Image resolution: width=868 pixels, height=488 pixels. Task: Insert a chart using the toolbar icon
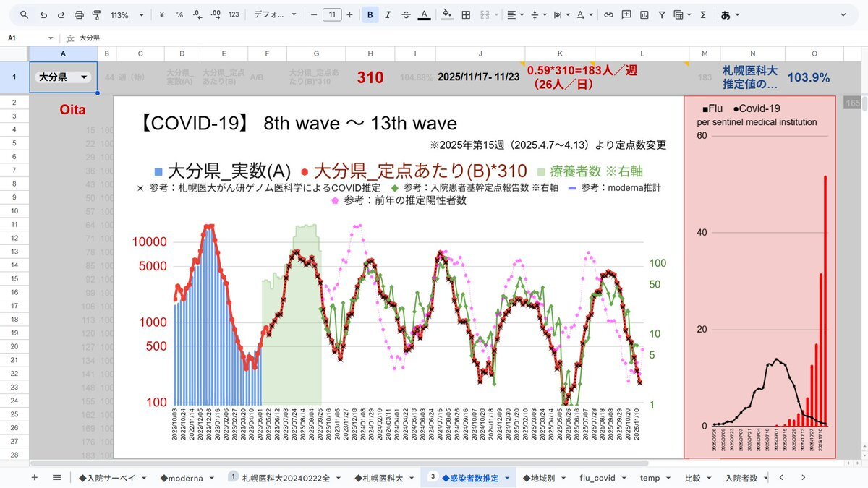coord(643,14)
